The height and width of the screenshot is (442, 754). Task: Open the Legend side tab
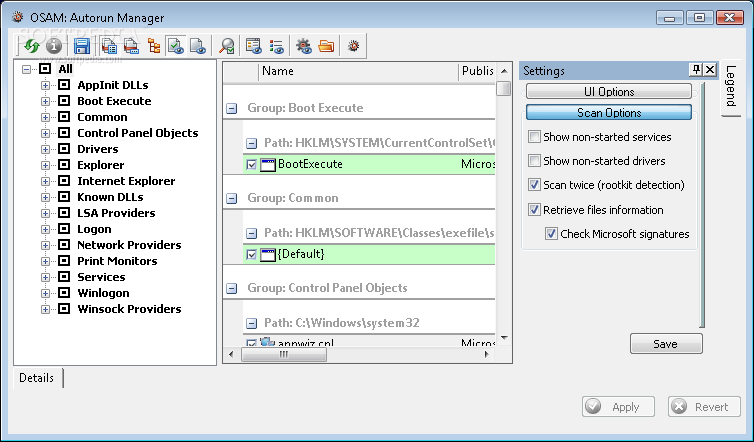coord(731,87)
